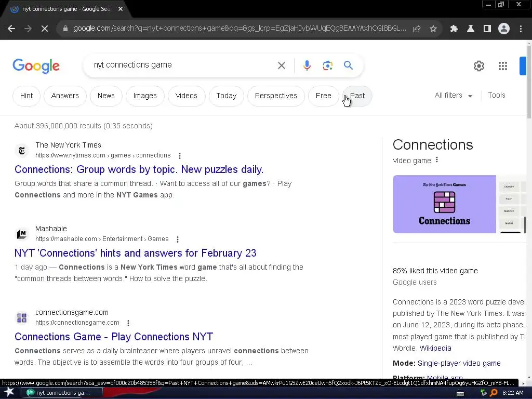Screen dimensions: 532x399
Task: Toggle the browser side panel icon
Action: click(487, 29)
